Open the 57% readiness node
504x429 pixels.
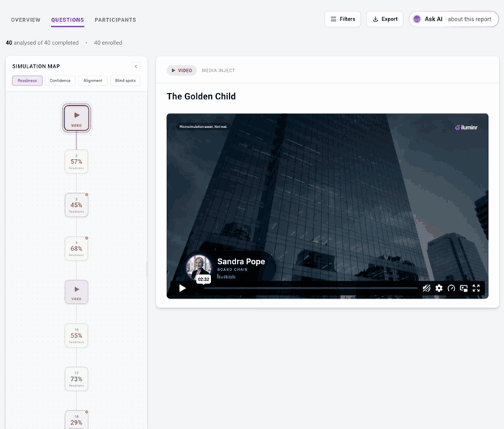[x=76, y=162]
